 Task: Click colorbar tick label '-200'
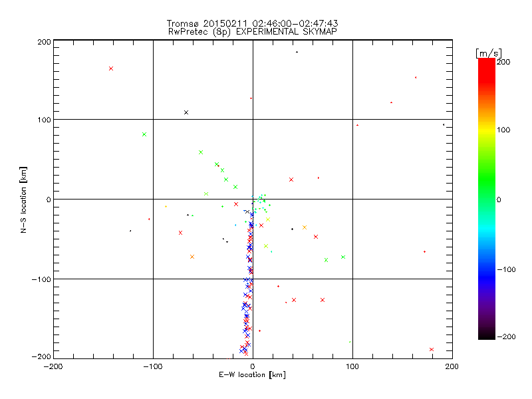[506, 336]
